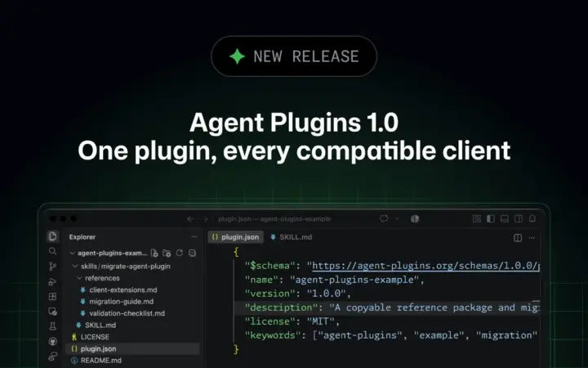Switch to the plugin.json editor tab
The width and height of the screenshot is (588, 368).
pos(236,237)
